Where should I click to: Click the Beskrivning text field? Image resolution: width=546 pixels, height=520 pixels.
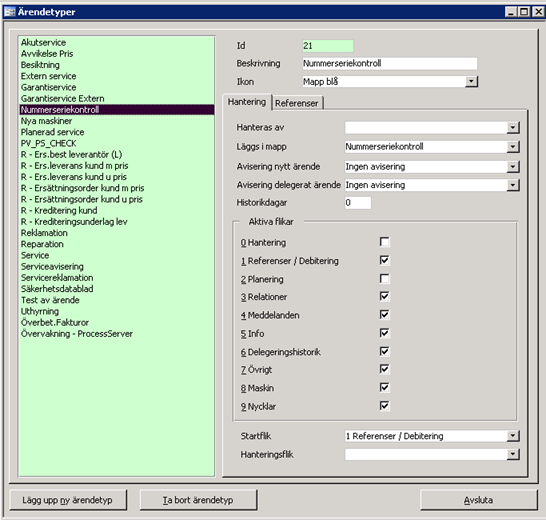(x=390, y=63)
